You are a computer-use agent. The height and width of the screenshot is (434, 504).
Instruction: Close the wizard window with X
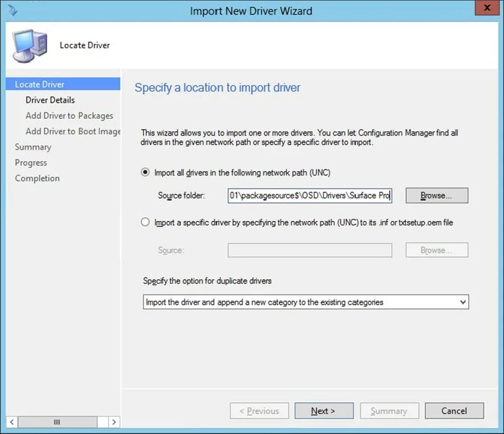[487, 8]
